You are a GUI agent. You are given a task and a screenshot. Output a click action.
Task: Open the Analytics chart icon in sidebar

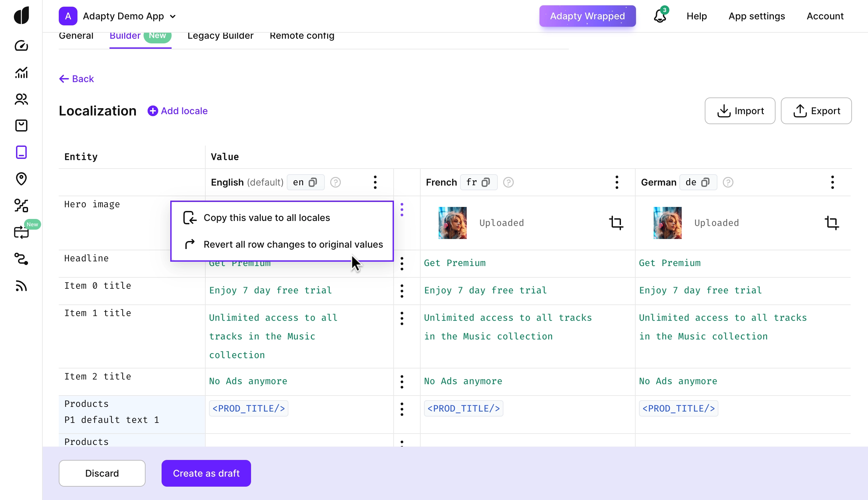(21, 73)
